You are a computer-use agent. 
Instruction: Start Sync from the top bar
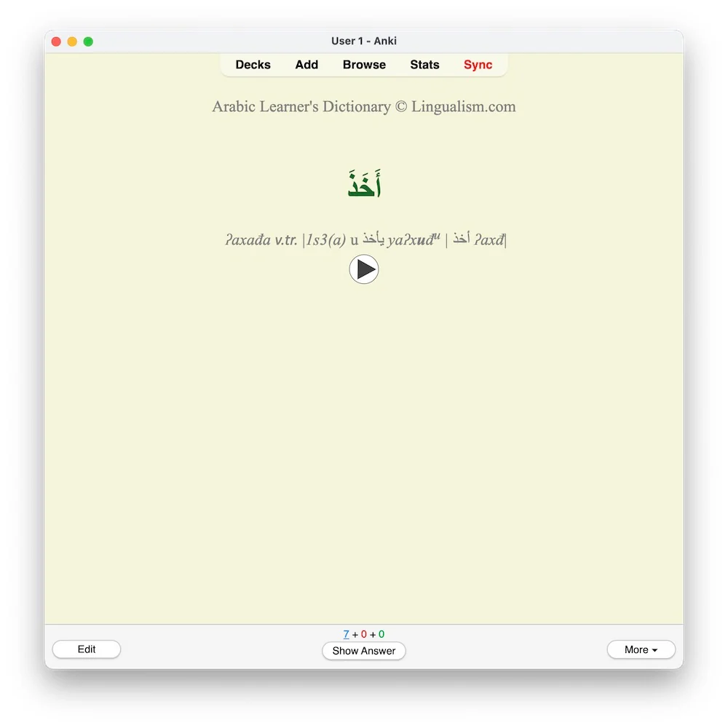(x=478, y=65)
